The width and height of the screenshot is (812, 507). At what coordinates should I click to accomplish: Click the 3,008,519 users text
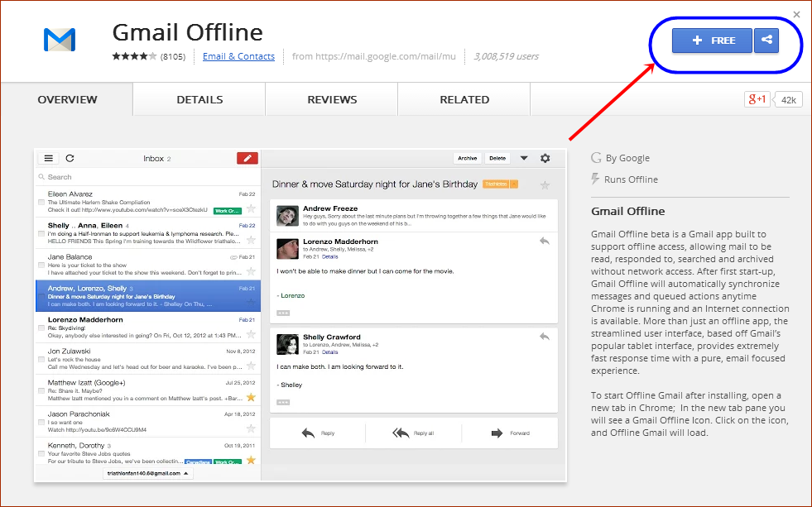point(506,56)
